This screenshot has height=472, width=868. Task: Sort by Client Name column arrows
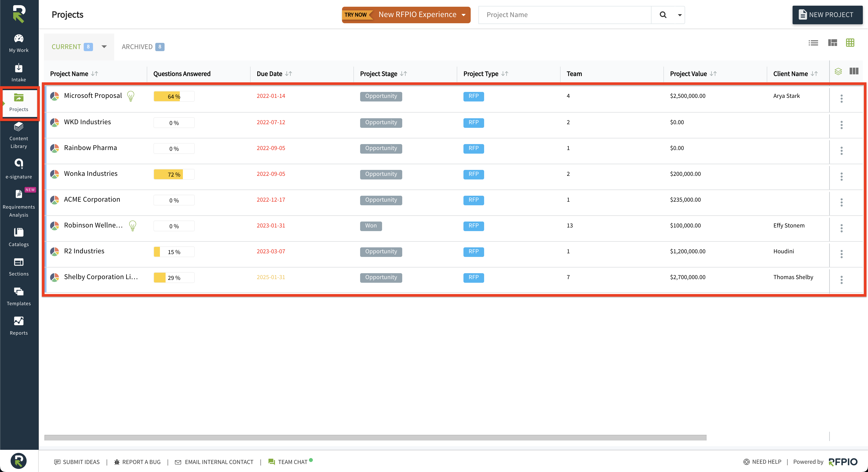tap(814, 74)
